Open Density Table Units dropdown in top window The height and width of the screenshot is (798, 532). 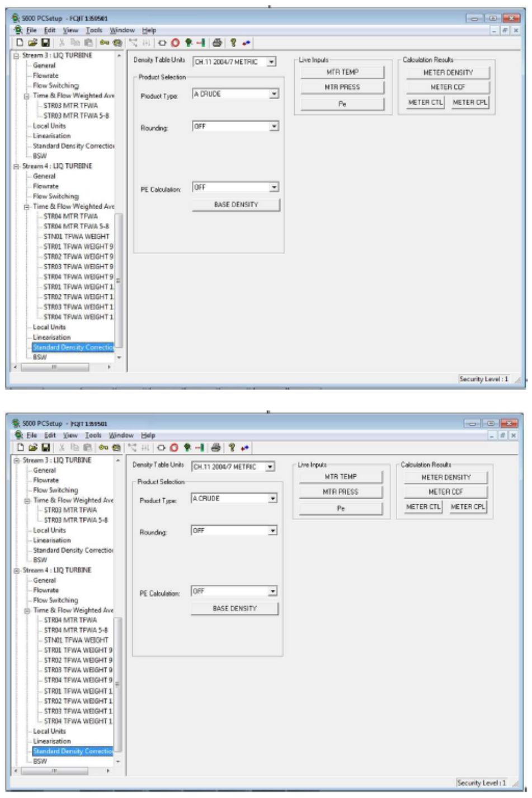[271, 62]
